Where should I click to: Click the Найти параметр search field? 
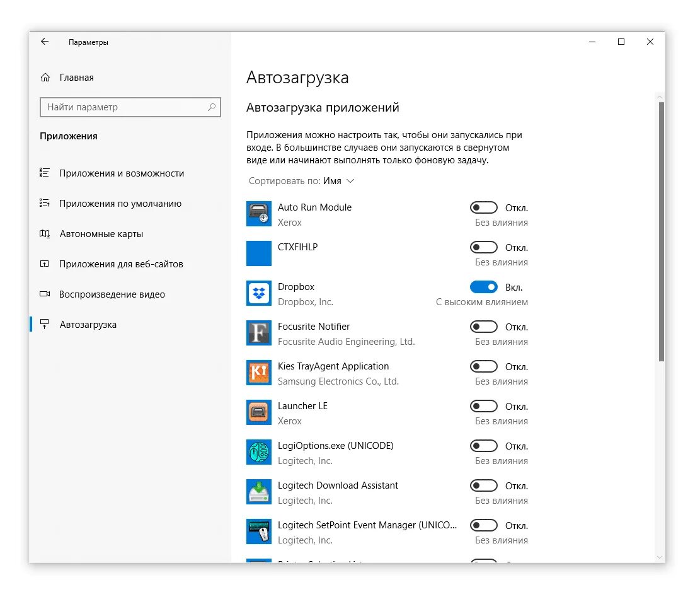[x=130, y=107]
